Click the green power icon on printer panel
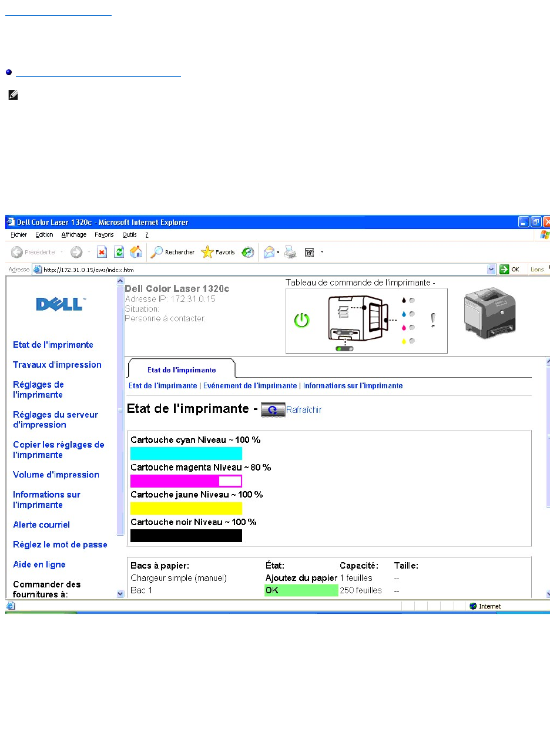The height and width of the screenshot is (756, 550). click(x=301, y=321)
